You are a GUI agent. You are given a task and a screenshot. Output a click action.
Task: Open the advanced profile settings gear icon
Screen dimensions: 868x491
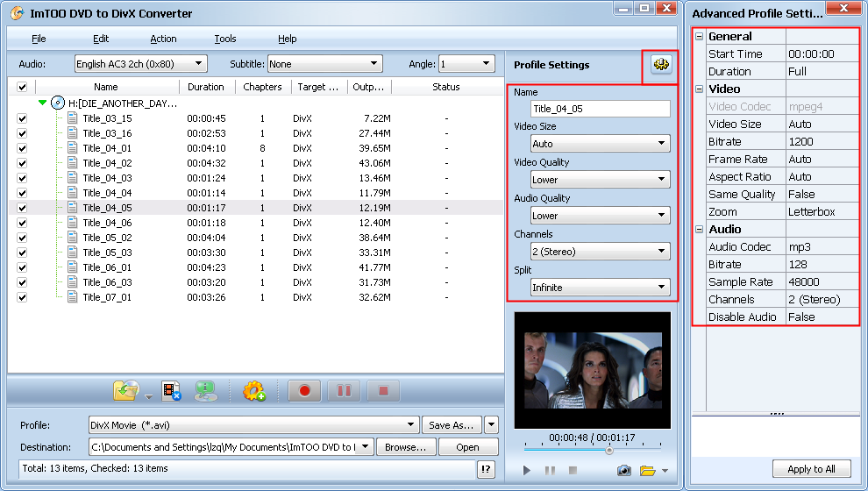660,65
